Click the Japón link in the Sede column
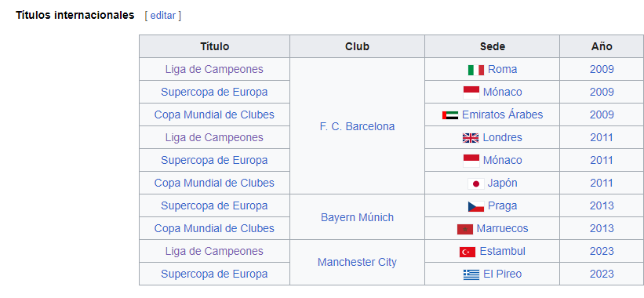The height and width of the screenshot is (298, 644). click(x=502, y=183)
